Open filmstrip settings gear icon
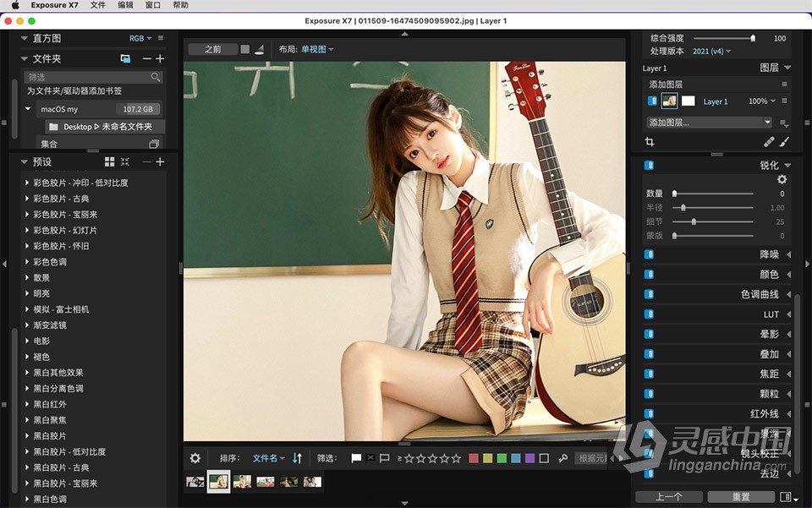812x508 pixels. coord(195,458)
